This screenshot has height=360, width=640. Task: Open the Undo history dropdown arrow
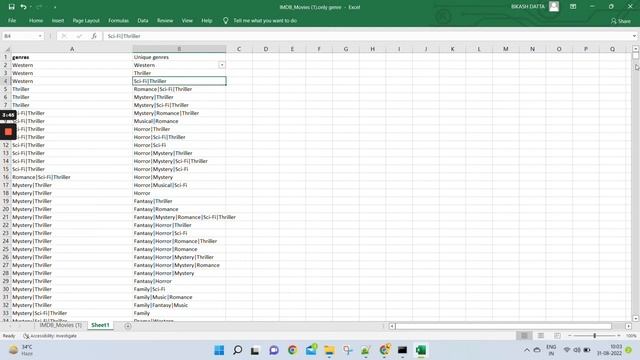(30, 7)
